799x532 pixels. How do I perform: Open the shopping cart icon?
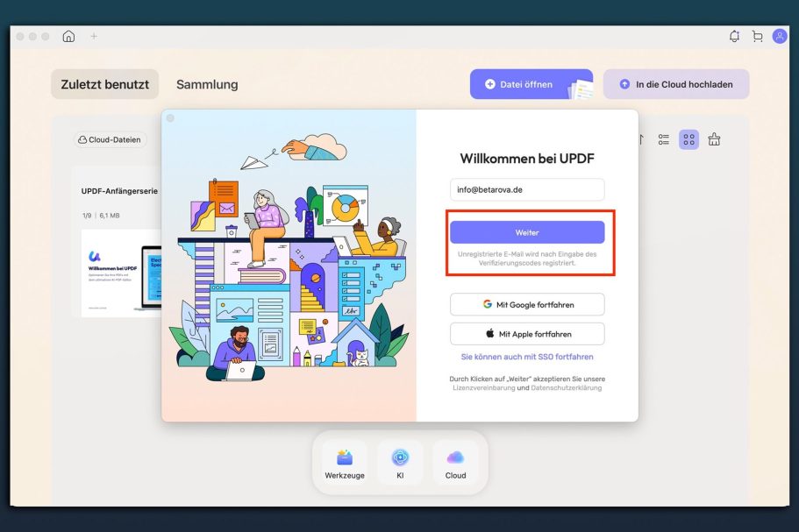tap(757, 36)
